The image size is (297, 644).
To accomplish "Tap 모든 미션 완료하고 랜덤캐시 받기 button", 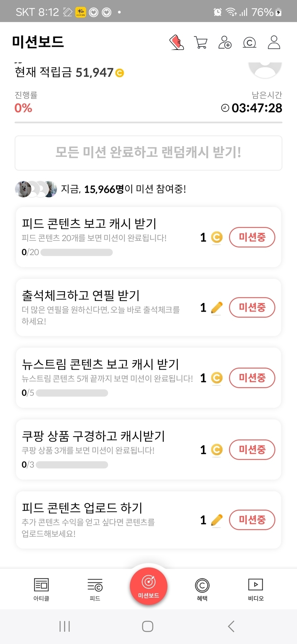I will [x=148, y=153].
